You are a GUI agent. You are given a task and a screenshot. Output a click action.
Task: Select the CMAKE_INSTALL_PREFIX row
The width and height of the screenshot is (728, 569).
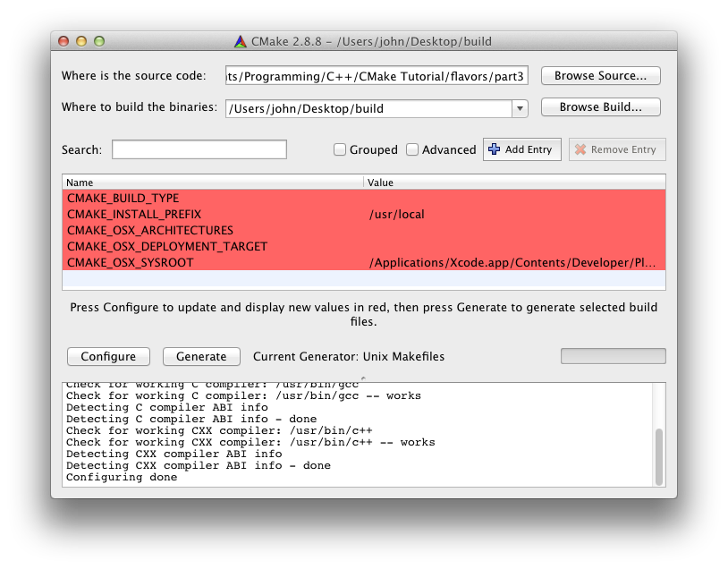coord(363,214)
